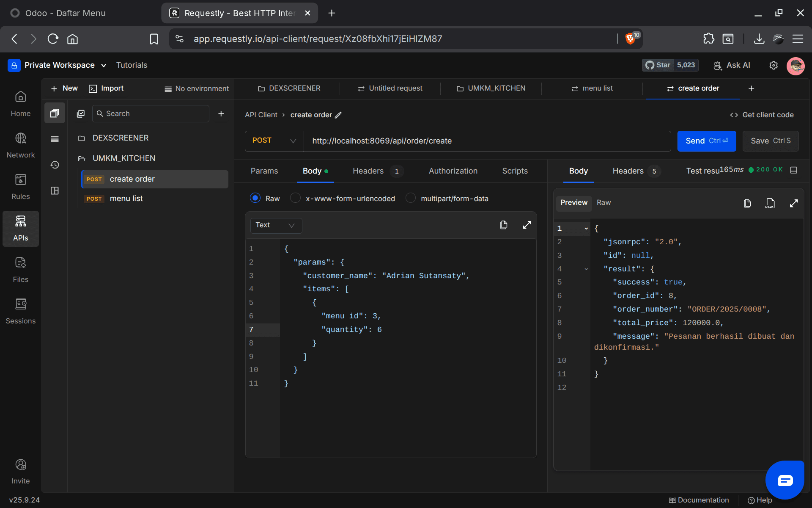Viewport: 812px width, 508px height.
Task: Open browser extensions menu
Action: (709, 39)
